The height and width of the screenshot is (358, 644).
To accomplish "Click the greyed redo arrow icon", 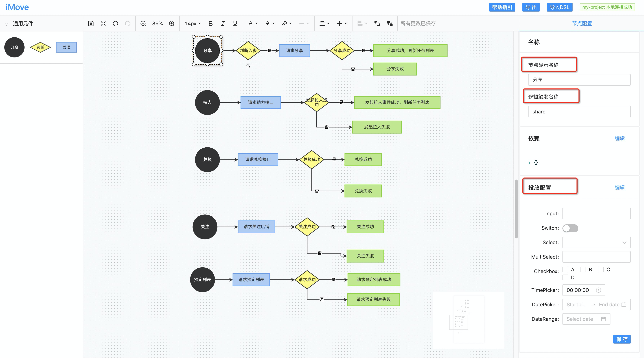I will click(128, 23).
